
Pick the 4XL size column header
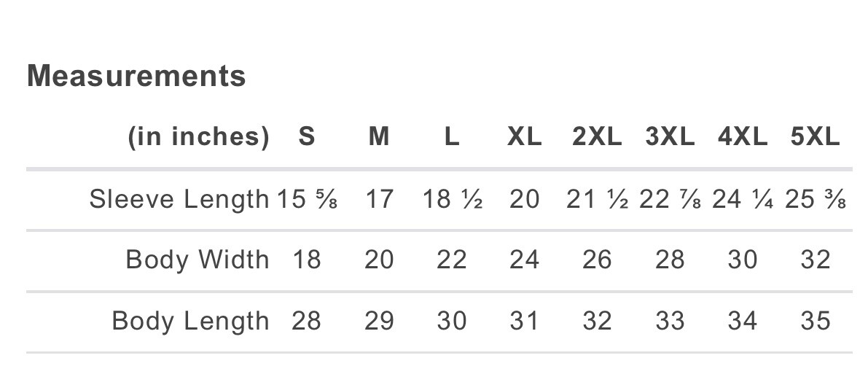pos(743,136)
